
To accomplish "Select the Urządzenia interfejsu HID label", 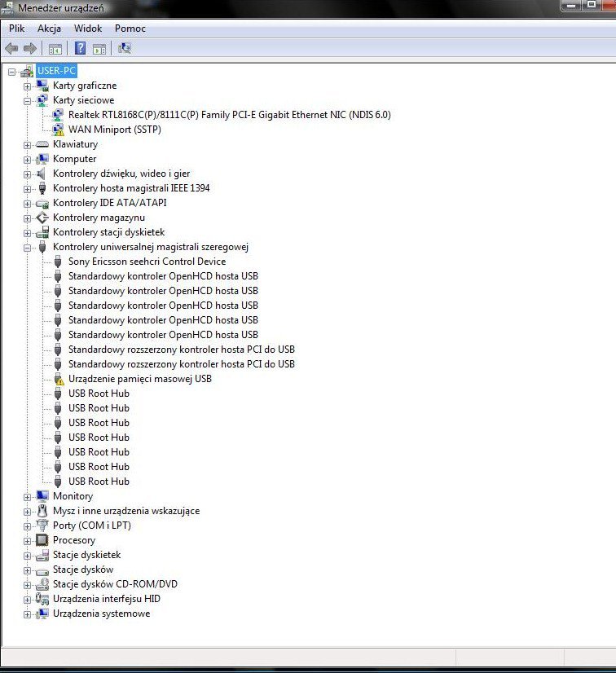I will point(107,599).
